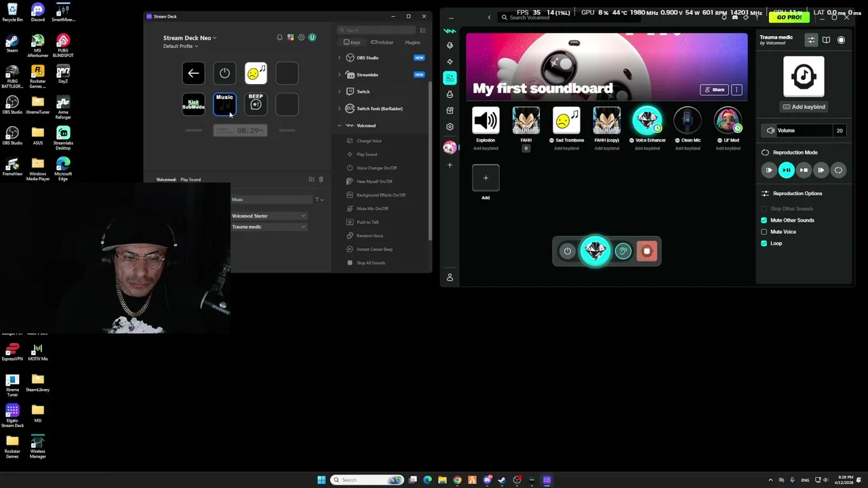Select the Clean Mic voice tile
The width and height of the screenshot is (868, 488).
pyautogui.click(x=687, y=121)
